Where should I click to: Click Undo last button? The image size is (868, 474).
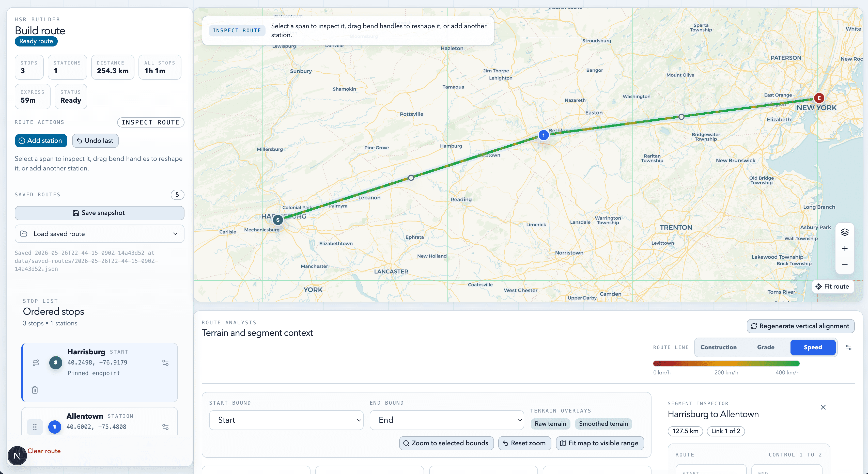tap(95, 140)
